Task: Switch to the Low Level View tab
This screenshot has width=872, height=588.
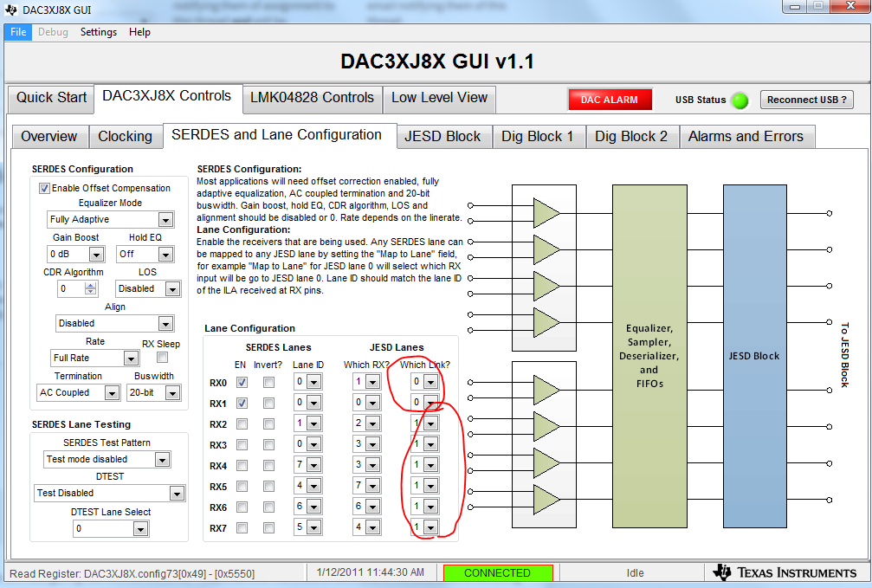Action: click(439, 98)
